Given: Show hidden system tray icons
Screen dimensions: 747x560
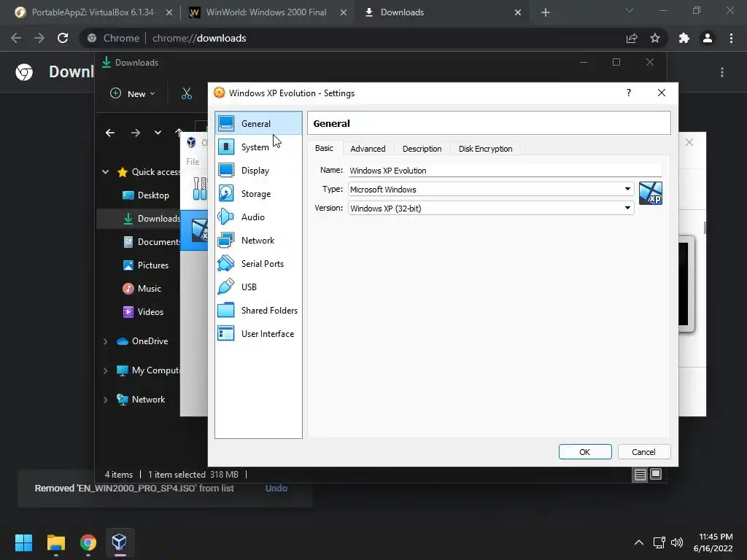Looking at the screenshot, I should click(x=639, y=542).
